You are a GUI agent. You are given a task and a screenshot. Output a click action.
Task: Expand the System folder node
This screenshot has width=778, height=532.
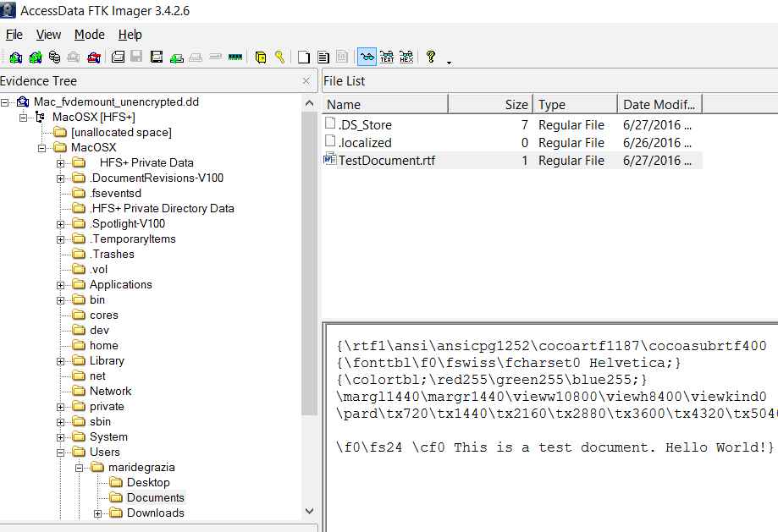pyautogui.click(x=60, y=438)
